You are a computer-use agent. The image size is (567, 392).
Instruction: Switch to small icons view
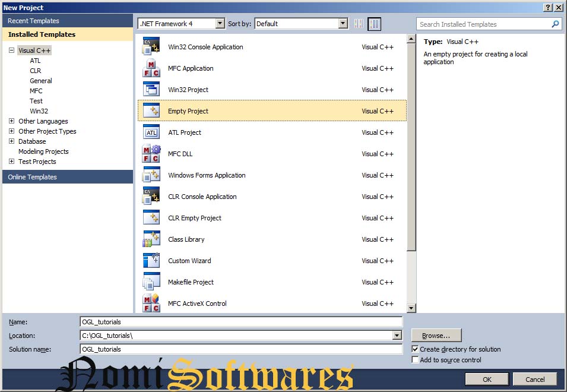(359, 24)
